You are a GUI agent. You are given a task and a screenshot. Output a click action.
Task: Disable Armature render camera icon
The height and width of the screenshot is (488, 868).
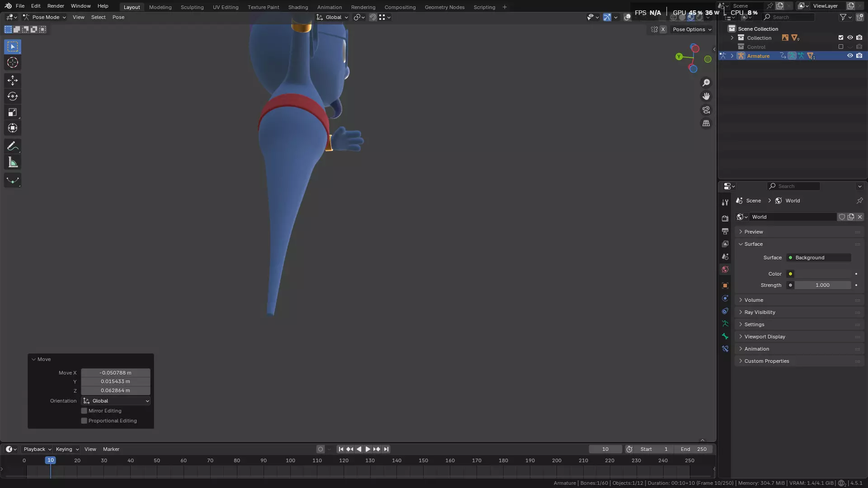point(859,56)
